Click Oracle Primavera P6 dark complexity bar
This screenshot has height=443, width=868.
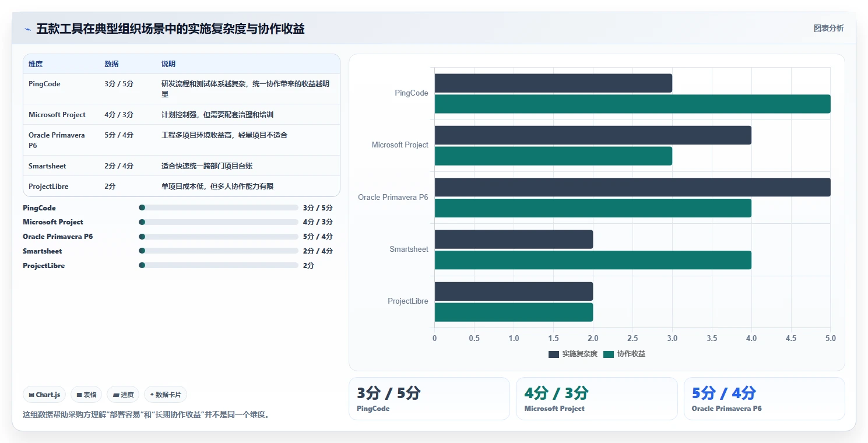[632, 187]
